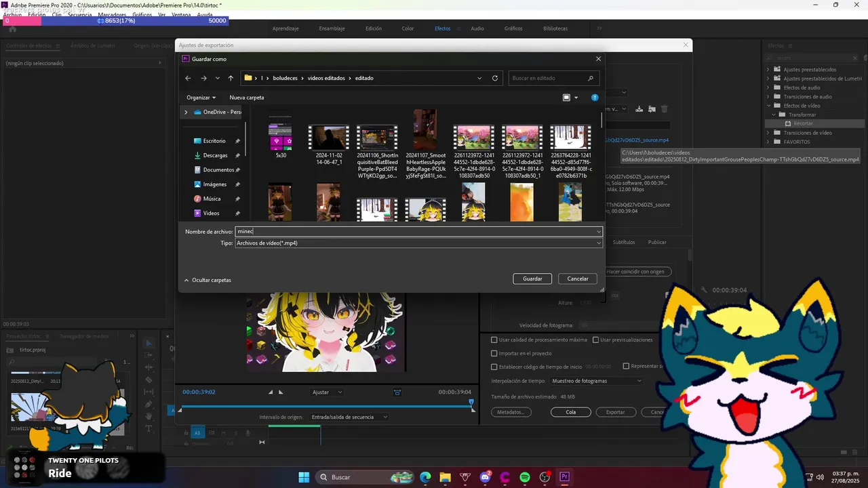
Task: Open the file dialog help icon
Action: [x=595, y=98]
